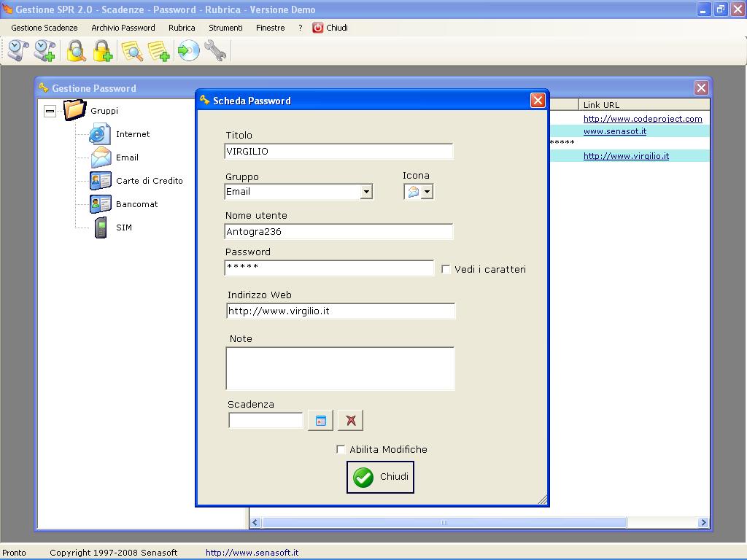This screenshot has width=747, height=560.
Task: Select the Gruppi root label
Action: 104,111
